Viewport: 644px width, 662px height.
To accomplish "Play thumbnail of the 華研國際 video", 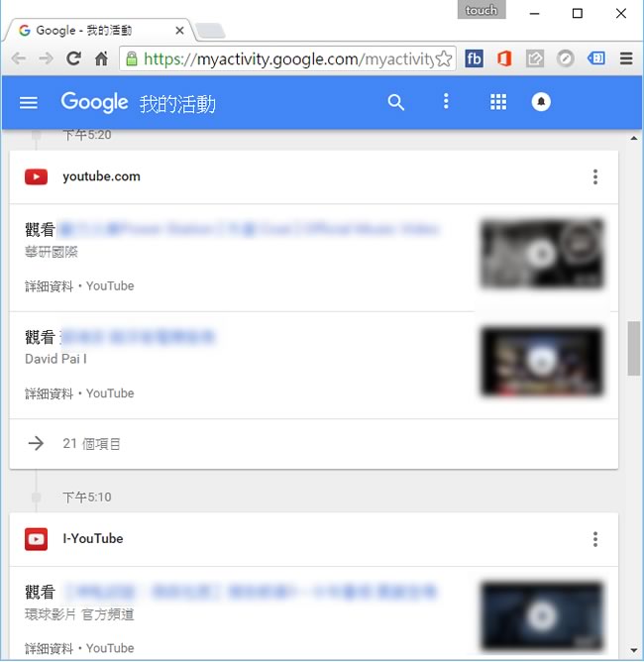I will pyautogui.click(x=542, y=254).
